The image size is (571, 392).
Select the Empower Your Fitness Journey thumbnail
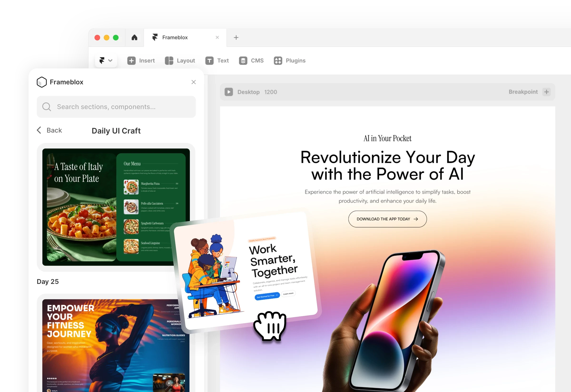108,344
